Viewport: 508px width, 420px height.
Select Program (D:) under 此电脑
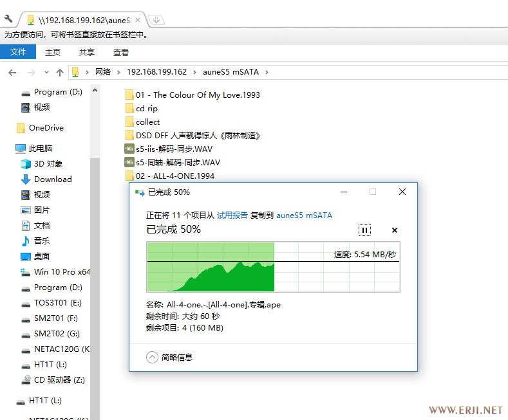click(52, 288)
